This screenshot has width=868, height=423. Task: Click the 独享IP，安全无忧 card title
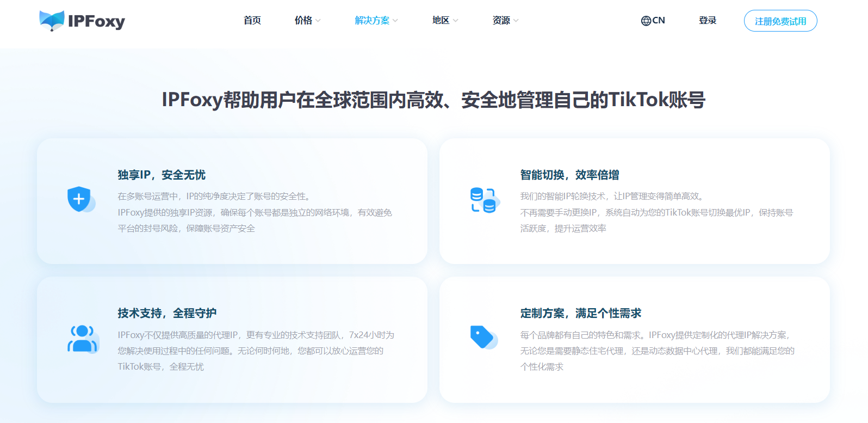tap(162, 175)
